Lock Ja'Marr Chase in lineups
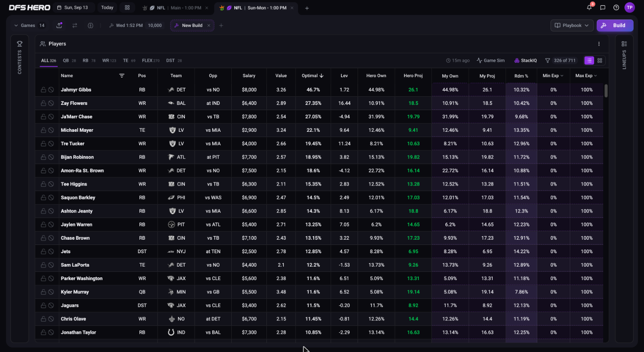This screenshot has height=352, width=644. 43,117
